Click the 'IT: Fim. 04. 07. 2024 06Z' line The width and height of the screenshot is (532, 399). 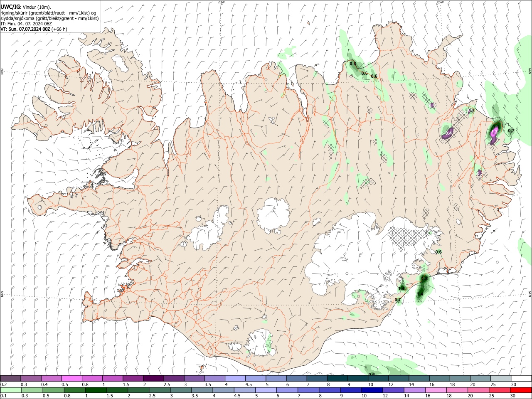(26, 24)
